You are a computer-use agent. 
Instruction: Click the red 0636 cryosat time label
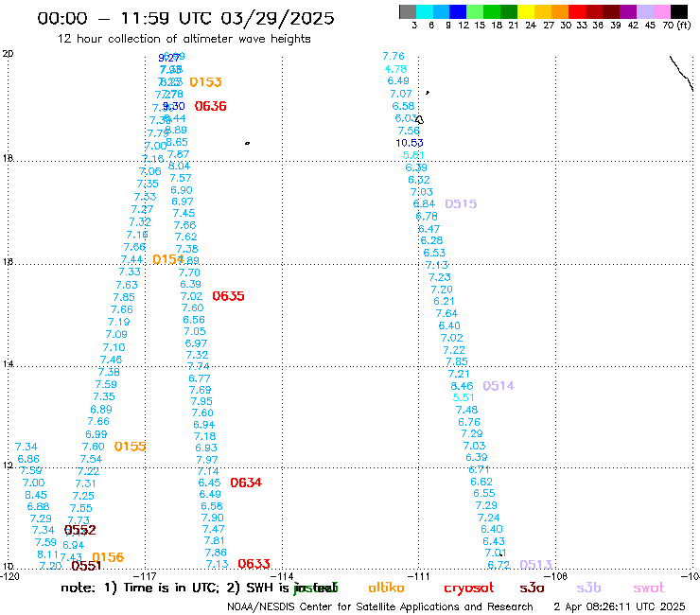211,106
